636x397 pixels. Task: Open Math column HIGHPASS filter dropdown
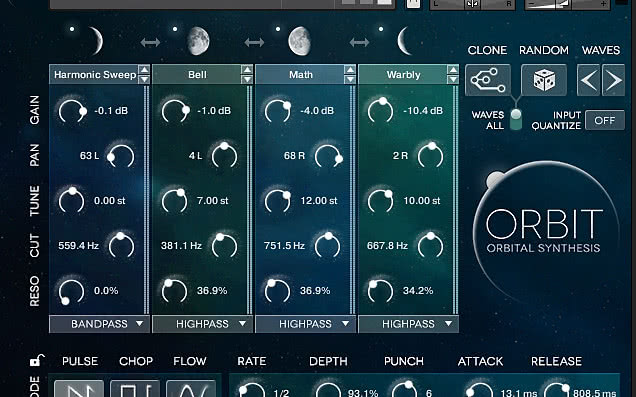306,324
